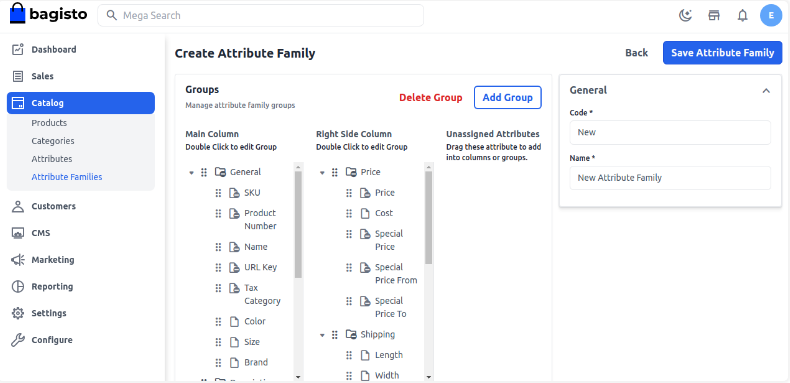Collapse the Shipping group tree arrow

[x=322, y=335]
